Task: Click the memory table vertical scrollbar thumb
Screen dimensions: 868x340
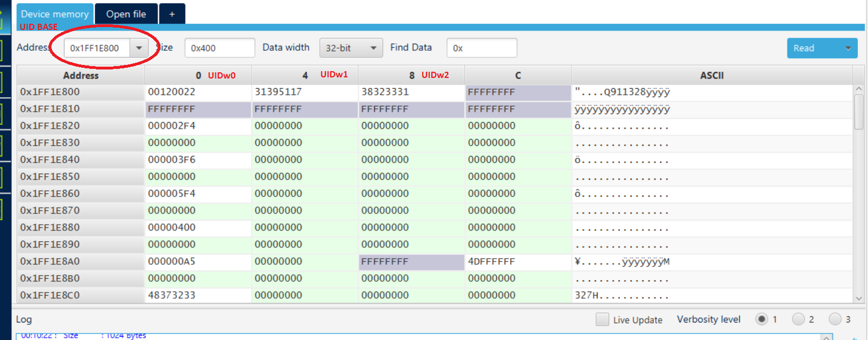Action: pos(859,112)
